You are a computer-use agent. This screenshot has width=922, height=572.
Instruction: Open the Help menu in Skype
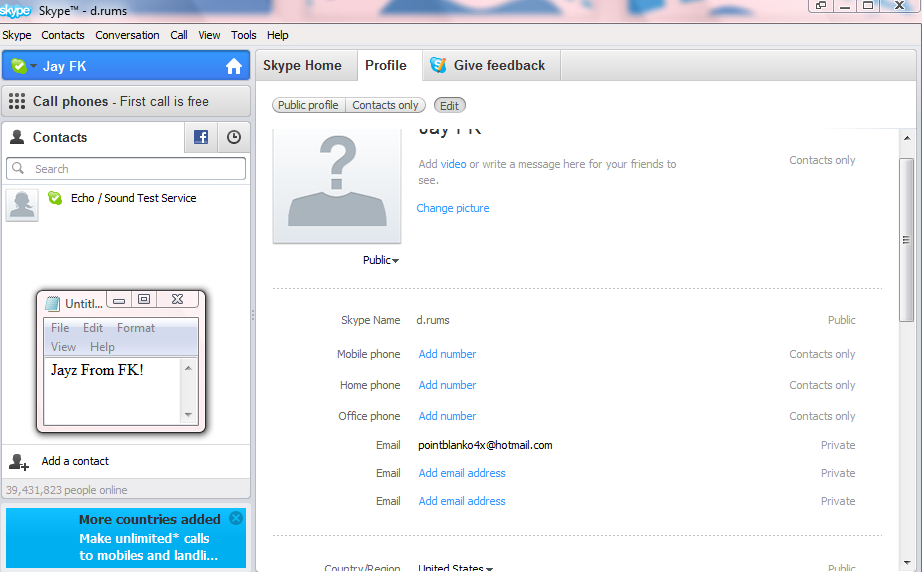[x=278, y=35]
